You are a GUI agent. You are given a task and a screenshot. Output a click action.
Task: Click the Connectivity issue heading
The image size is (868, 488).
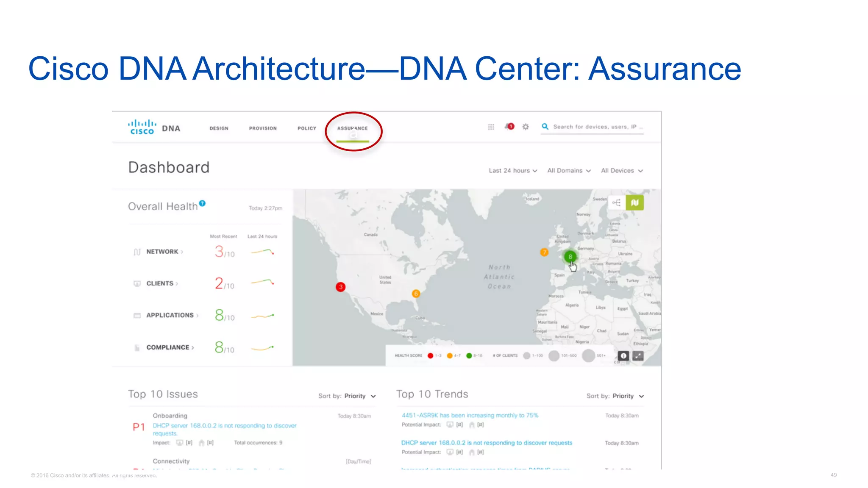click(x=171, y=461)
